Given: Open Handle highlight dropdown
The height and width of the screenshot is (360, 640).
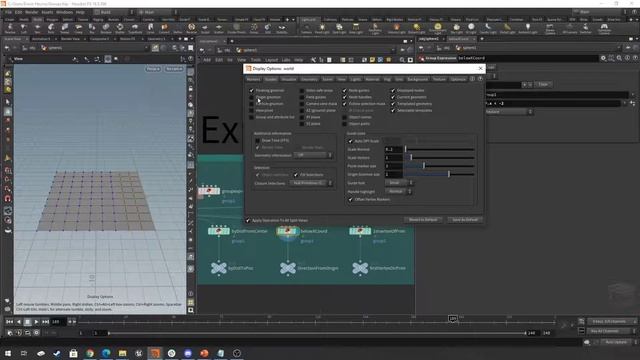Looking at the screenshot, I should (398, 191).
